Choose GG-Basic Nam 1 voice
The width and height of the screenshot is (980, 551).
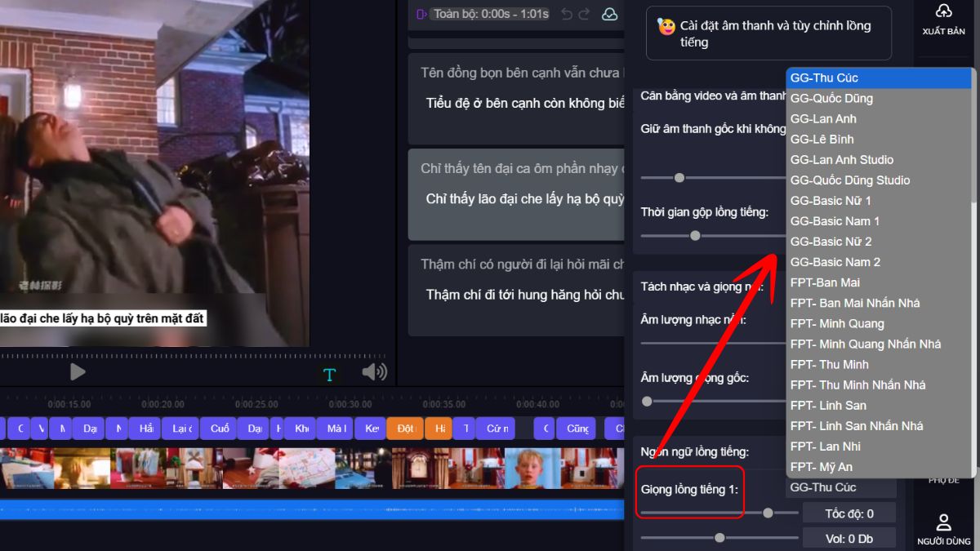[x=878, y=221]
